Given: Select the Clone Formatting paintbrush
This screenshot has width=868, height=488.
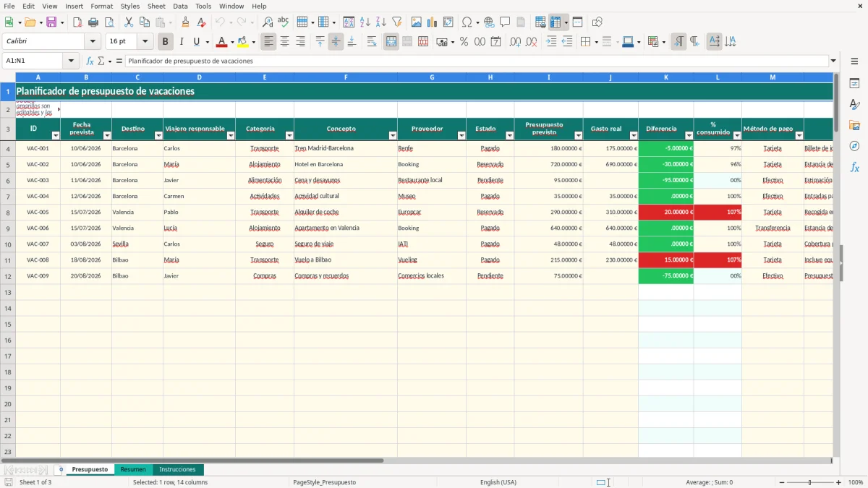Looking at the screenshot, I should tap(186, 22).
